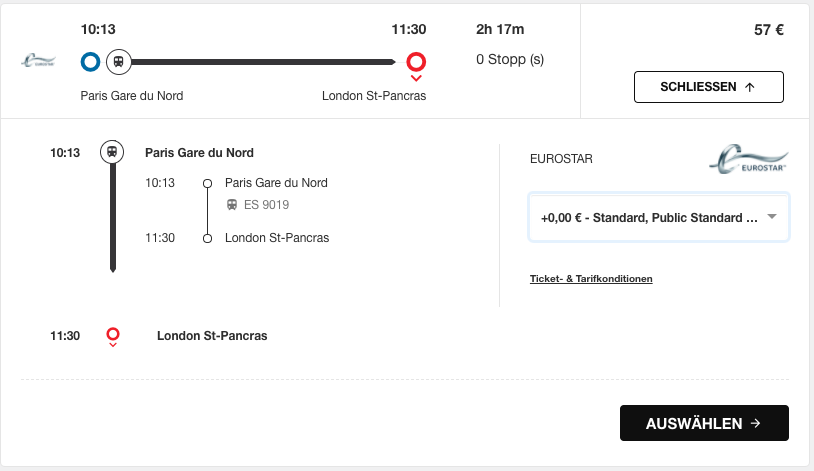Viewport: 814px width, 471px height.
Task: Select the Paris Gare du Nord heading
Action: tap(199, 153)
